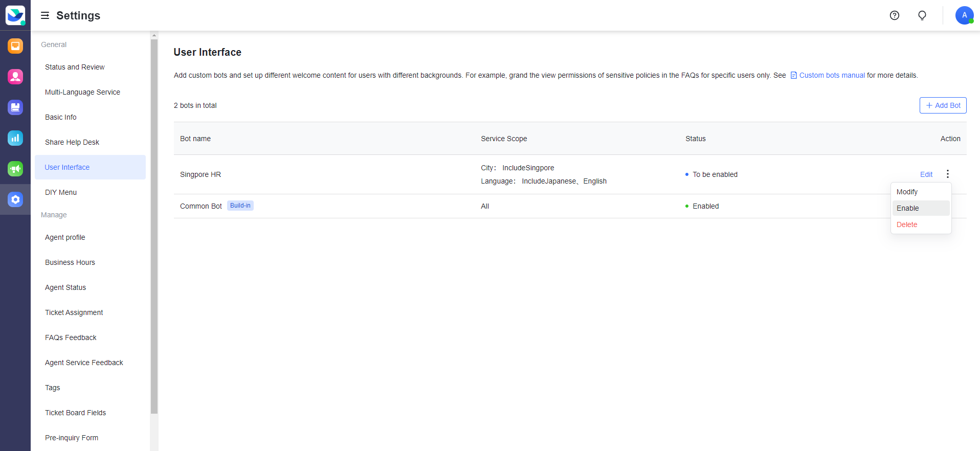Choose Modify from the action menu

(907, 192)
